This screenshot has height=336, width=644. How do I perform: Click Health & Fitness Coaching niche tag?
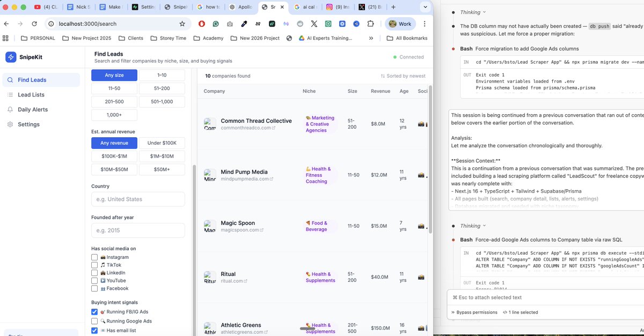(x=320, y=175)
